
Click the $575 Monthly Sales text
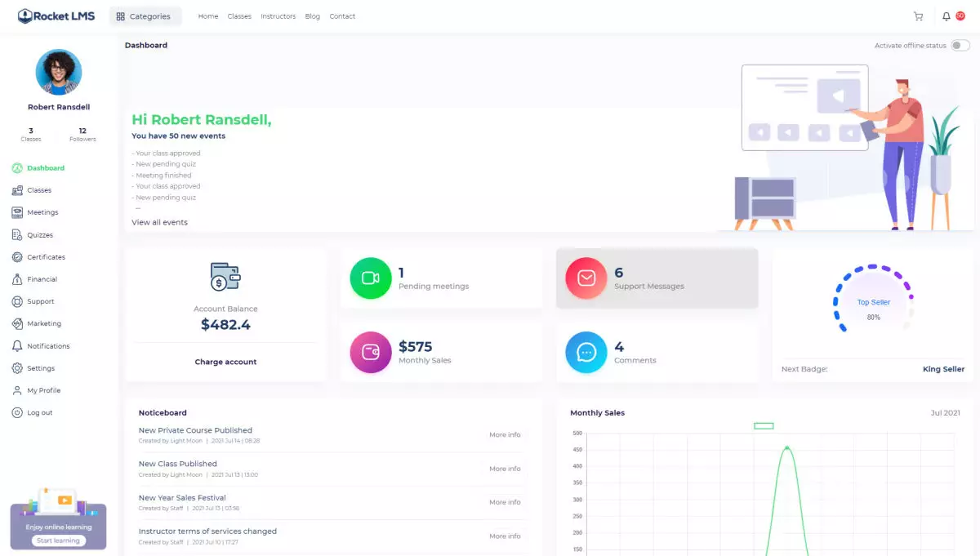[x=425, y=352]
